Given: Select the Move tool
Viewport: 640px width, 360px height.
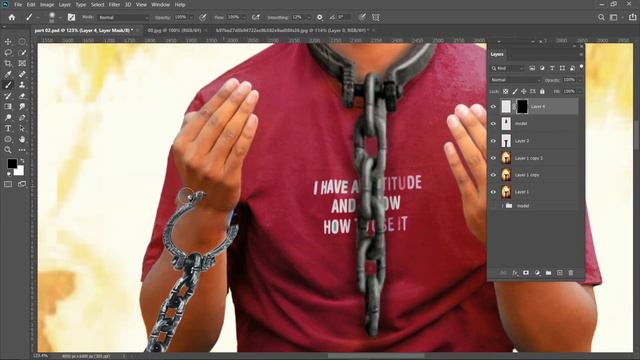Looking at the screenshot, I should [8, 42].
